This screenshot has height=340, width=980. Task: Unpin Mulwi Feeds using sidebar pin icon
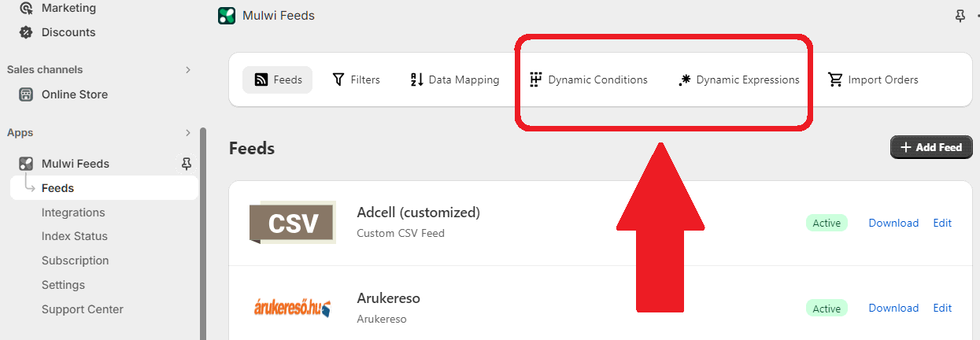click(186, 164)
